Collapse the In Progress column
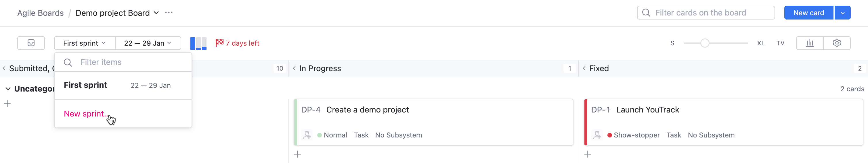 click(x=294, y=69)
